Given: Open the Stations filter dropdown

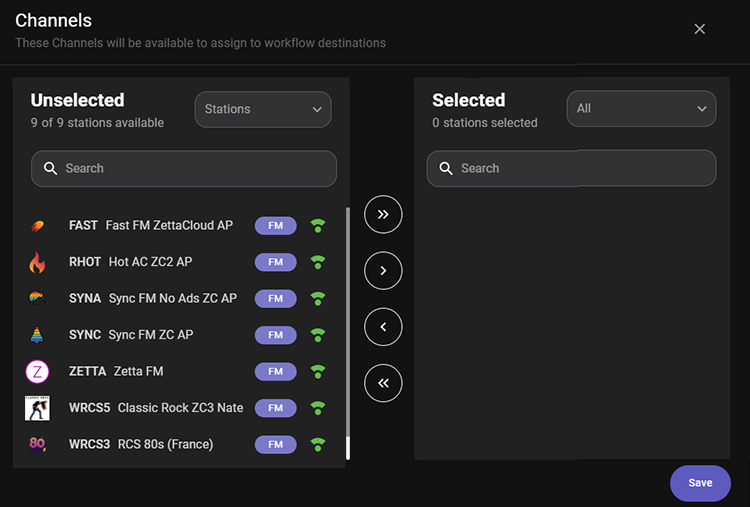Looking at the screenshot, I should (x=263, y=109).
